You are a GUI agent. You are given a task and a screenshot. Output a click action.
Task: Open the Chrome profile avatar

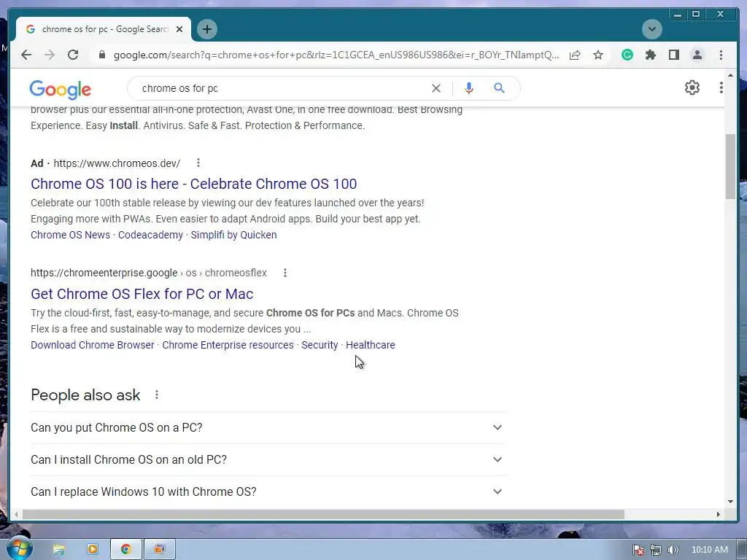697,55
